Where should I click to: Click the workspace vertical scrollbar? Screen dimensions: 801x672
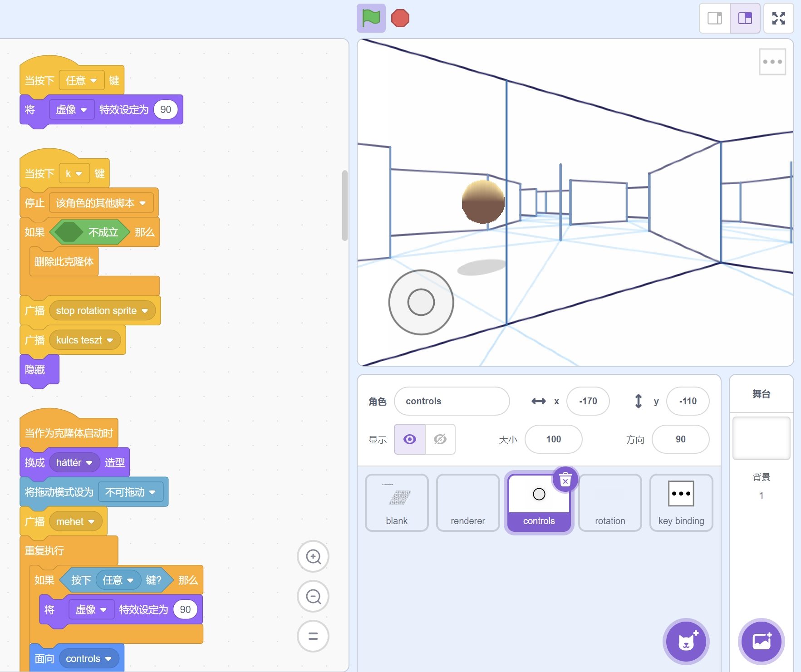pos(345,205)
